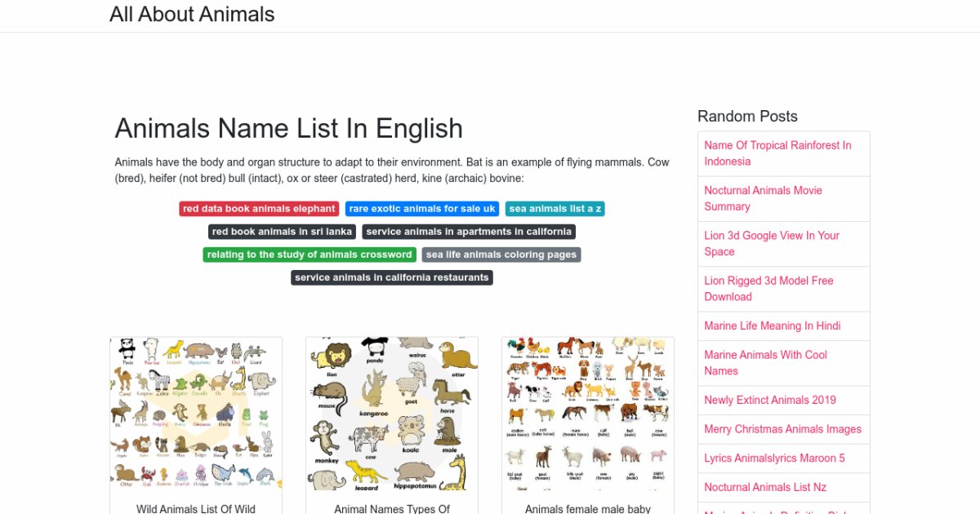Open Marine Life Meaning In Hindi post

pyautogui.click(x=772, y=326)
